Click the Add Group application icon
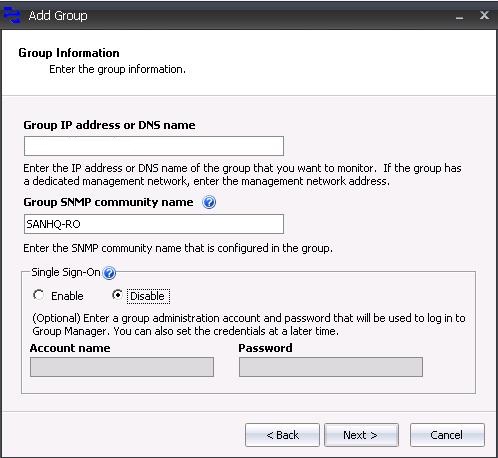This screenshot has height=458, width=498. coord(12,15)
